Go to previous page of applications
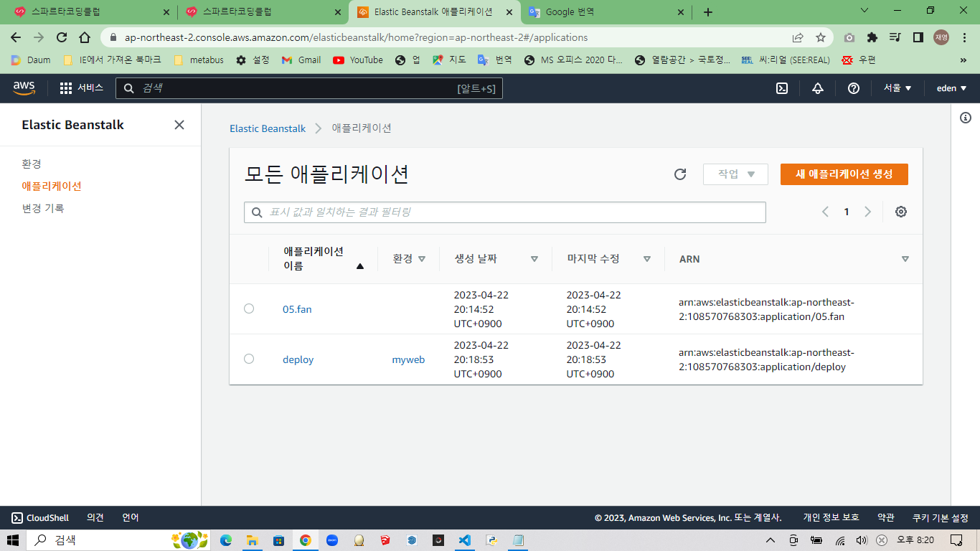980x551 pixels. point(825,212)
